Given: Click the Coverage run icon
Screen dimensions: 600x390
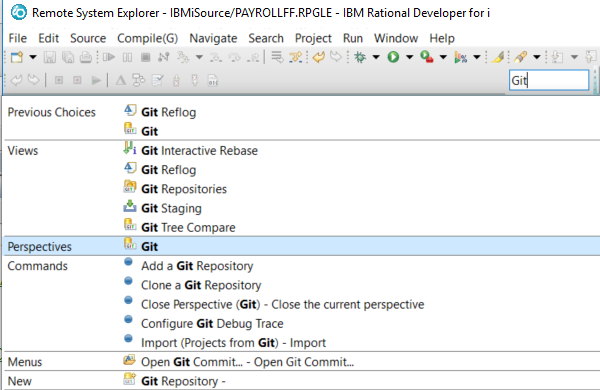Looking at the screenshot, I should [x=460, y=57].
